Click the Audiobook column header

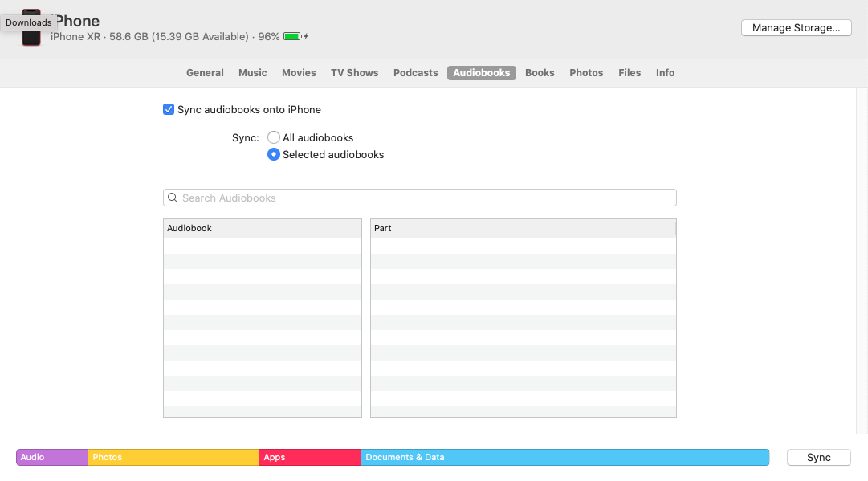[263, 228]
